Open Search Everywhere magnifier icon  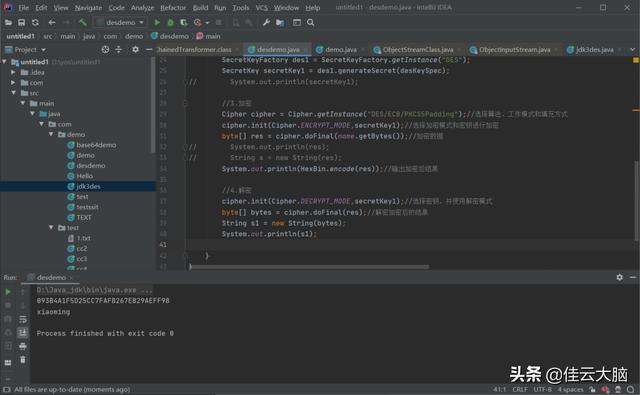(x=311, y=22)
